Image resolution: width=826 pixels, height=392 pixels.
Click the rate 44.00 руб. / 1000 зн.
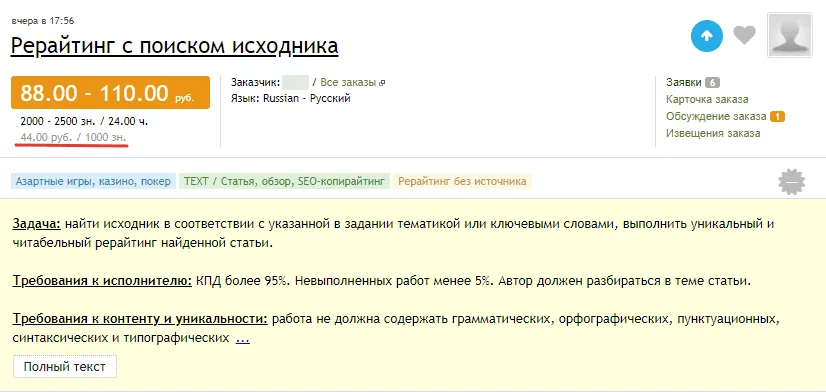pyautogui.click(x=73, y=137)
